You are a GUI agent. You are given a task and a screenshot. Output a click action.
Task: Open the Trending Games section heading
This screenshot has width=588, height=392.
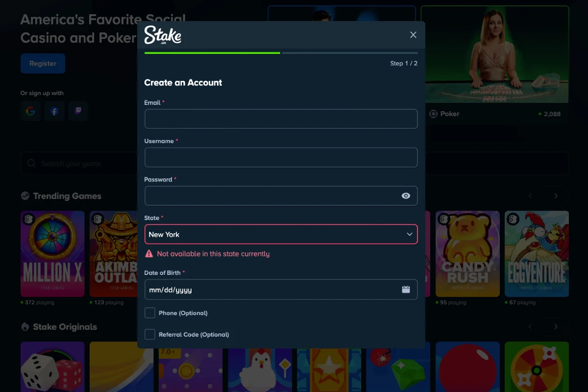point(67,196)
